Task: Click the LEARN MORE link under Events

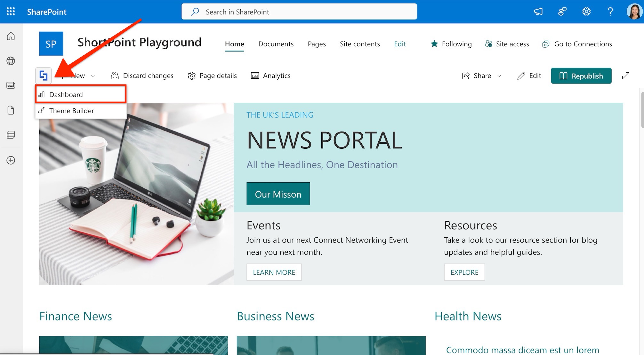Action: [274, 272]
